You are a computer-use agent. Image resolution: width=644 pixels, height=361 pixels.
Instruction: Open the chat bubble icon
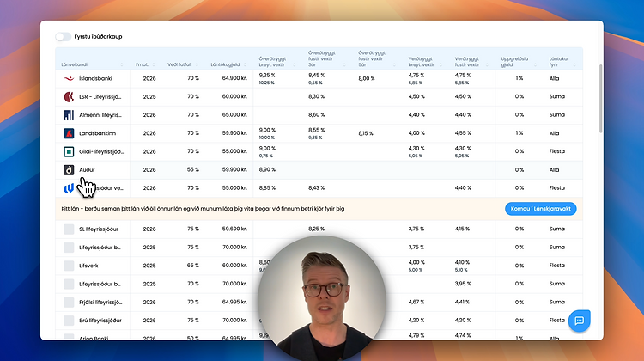pos(579,321)
